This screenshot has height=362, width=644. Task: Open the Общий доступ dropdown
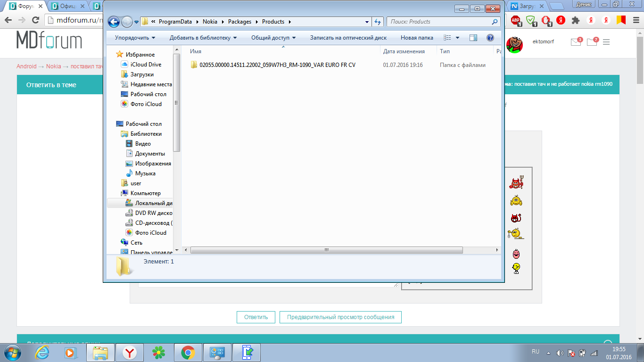273,38
